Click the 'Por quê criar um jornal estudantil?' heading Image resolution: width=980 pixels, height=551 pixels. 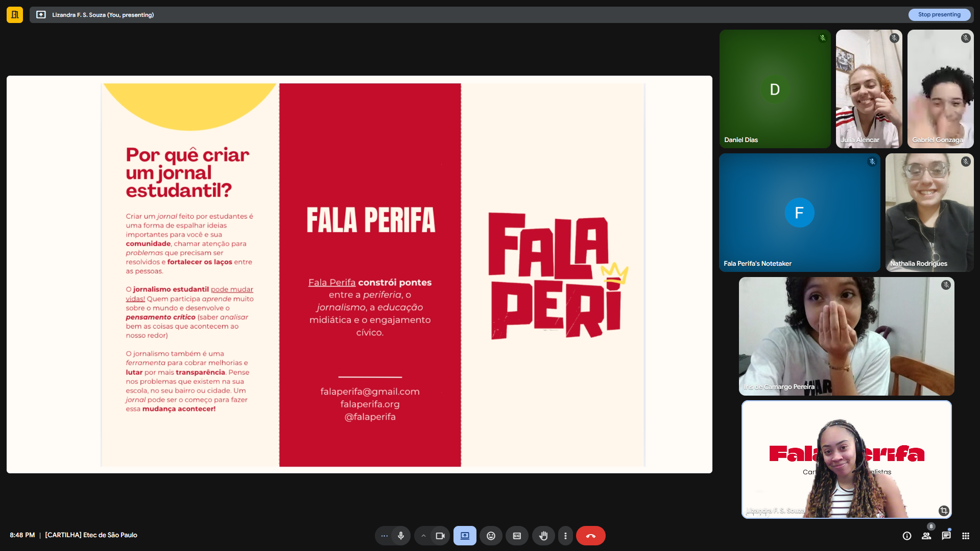click(x=187, y=173)
